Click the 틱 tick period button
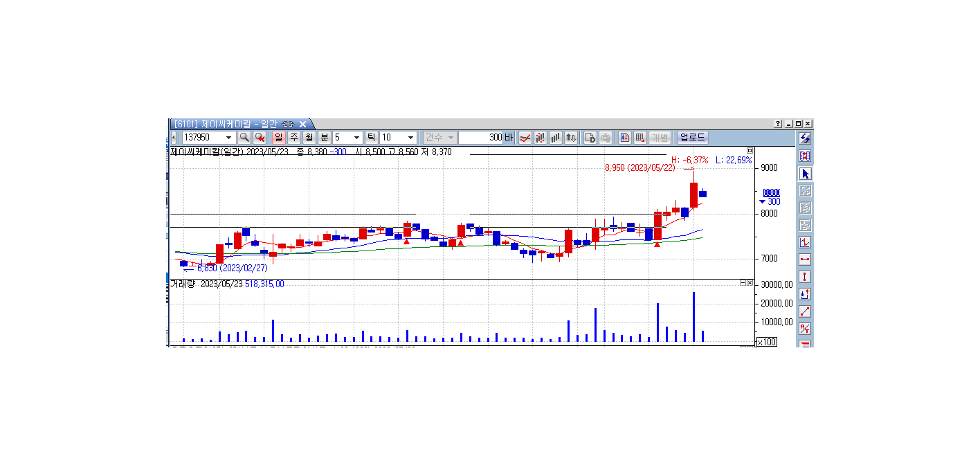 click(x=371, y=138)
